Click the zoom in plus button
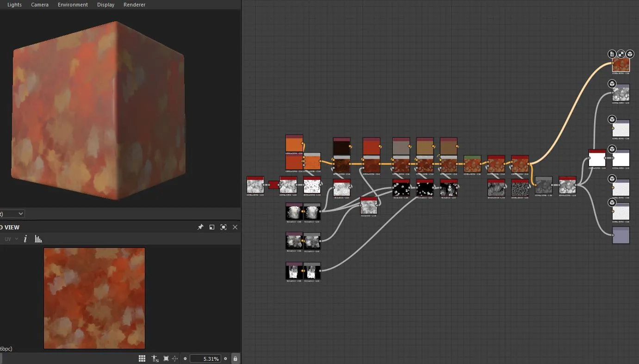This screenshot has width=639, height=364. [226, 358]
